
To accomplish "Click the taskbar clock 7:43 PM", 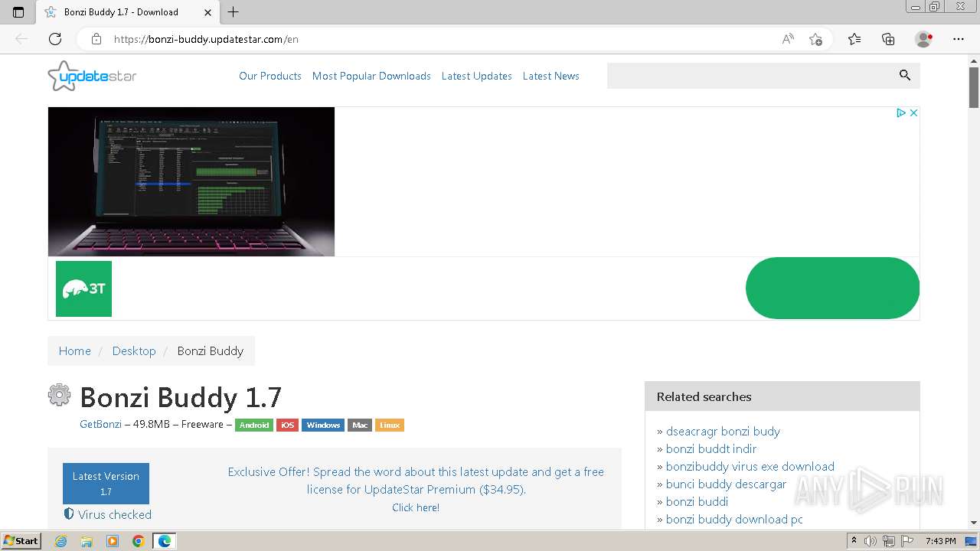I will (940, 541).
